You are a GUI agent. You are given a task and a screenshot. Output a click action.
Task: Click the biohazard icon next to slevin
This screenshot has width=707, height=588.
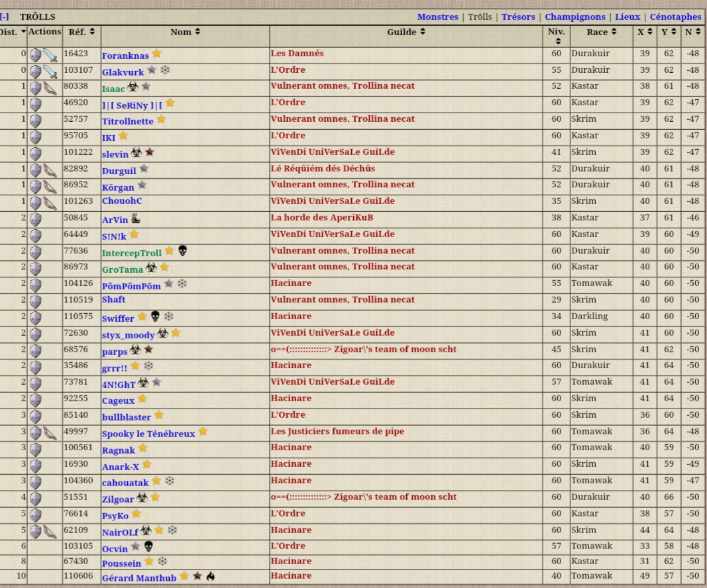coord(136,152)
